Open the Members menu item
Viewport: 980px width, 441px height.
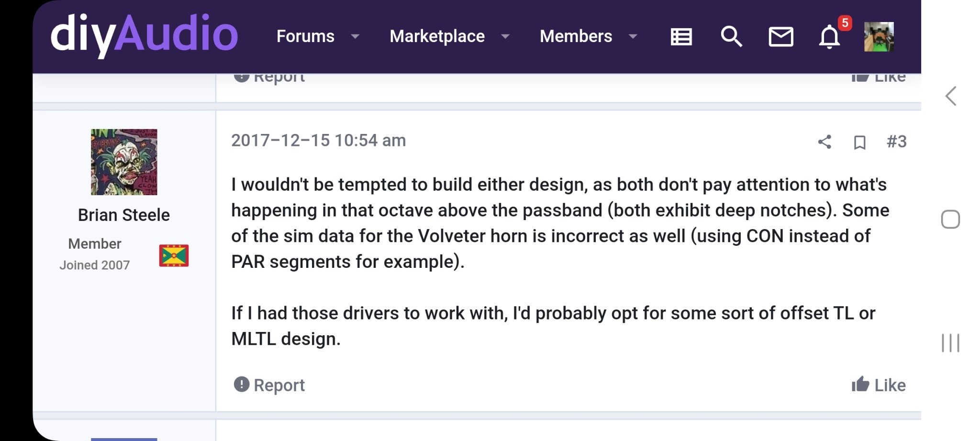[576, 36]
